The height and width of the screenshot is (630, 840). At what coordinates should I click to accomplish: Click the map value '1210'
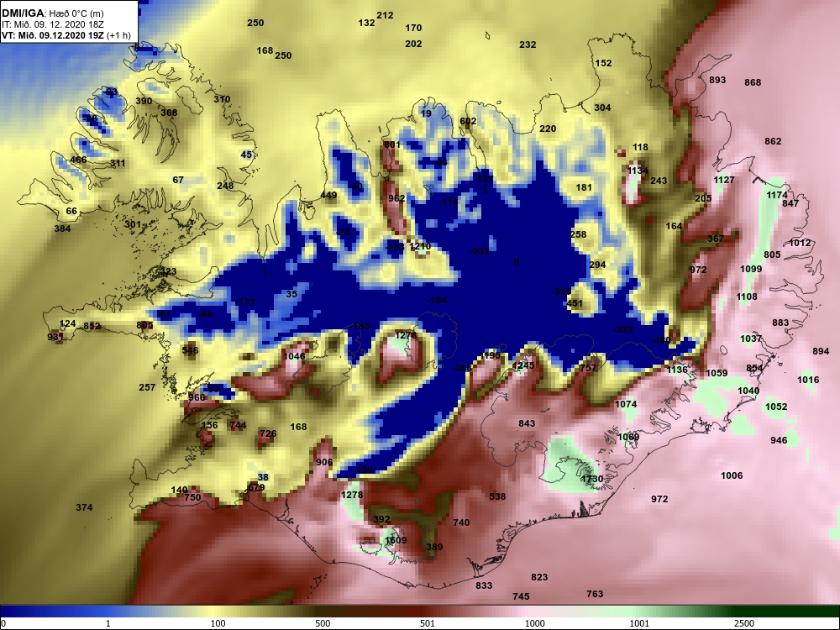420,246
